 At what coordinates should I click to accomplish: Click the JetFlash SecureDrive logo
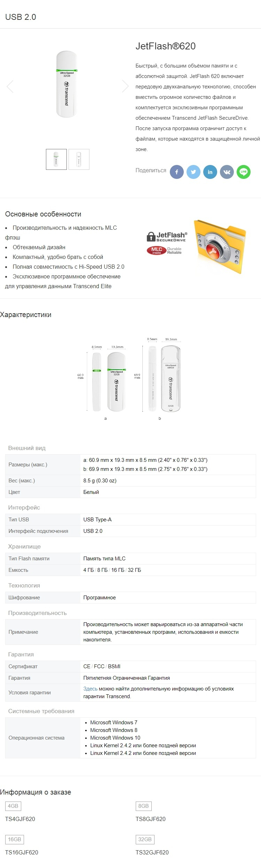(x=167, y=237)
